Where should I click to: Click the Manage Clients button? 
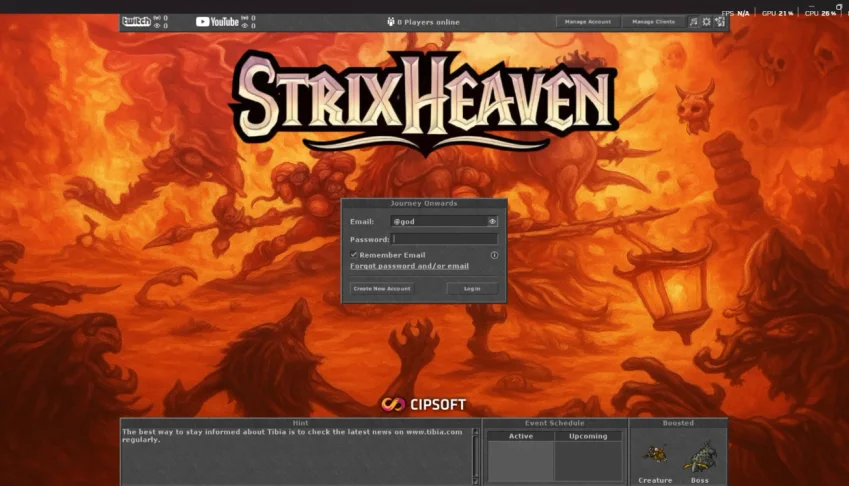[x=654, y=22]
